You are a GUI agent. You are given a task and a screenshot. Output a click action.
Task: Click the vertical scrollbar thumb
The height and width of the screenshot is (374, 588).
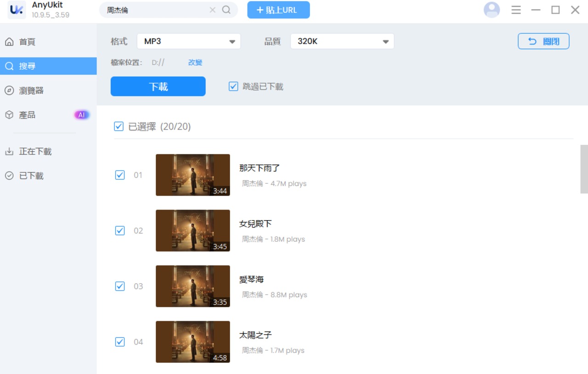(584, 169)
